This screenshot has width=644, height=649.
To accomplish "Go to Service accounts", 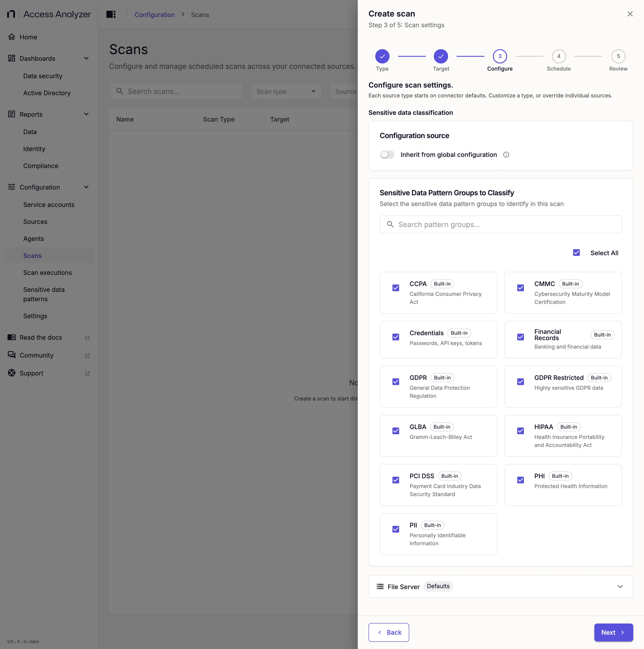I will (x=49, y=204).
